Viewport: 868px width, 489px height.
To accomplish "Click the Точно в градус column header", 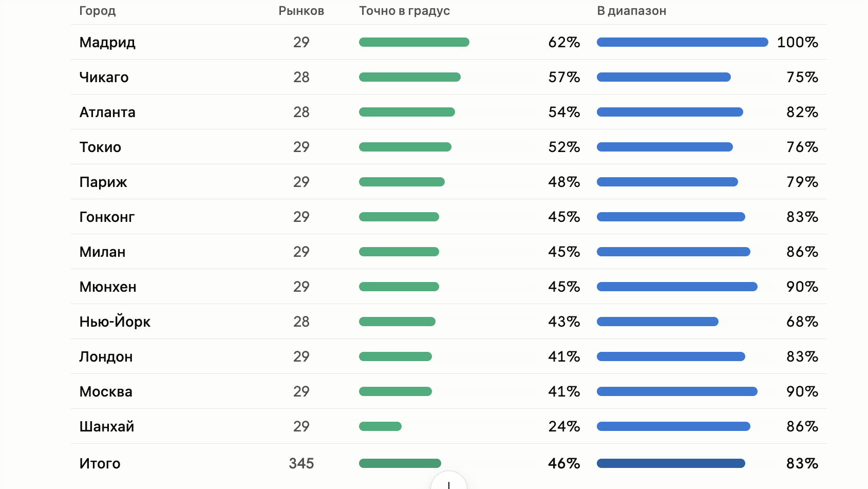I will (x=404, y=11).
